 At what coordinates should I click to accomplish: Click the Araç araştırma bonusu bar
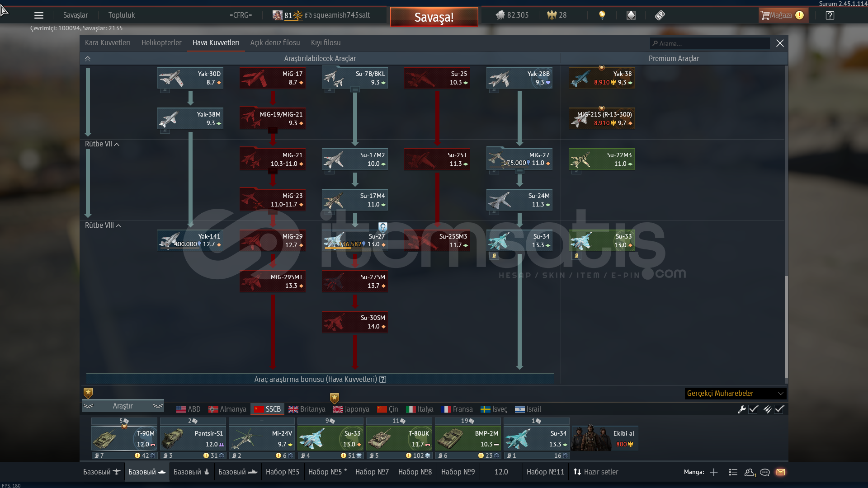point(320,380)
